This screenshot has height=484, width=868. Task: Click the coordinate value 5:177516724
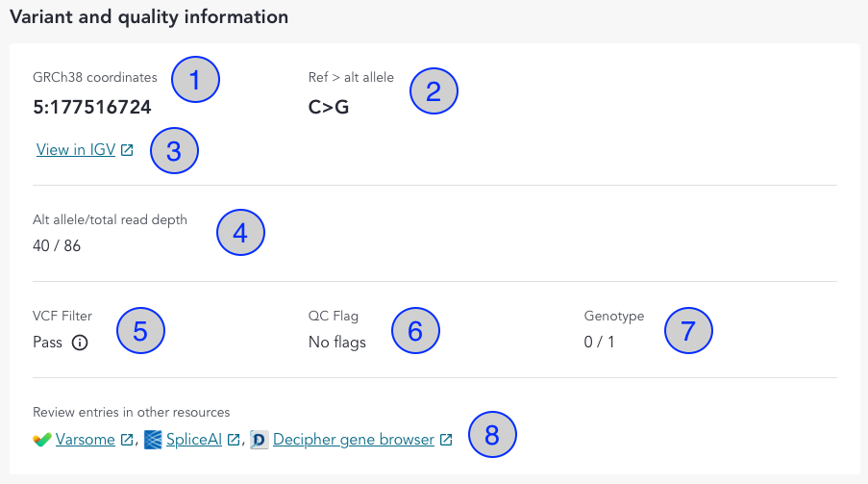tap(92, 107)
